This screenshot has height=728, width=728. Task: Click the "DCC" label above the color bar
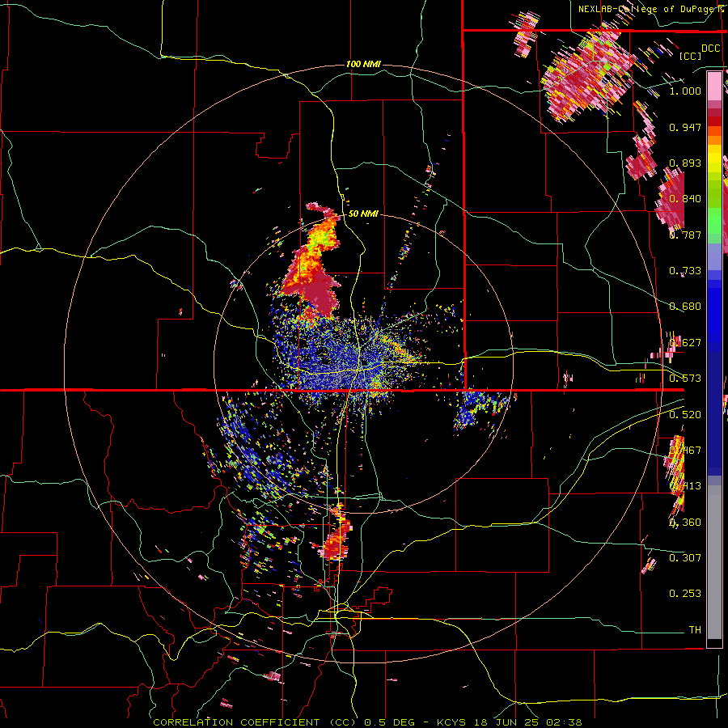(710, 49)
